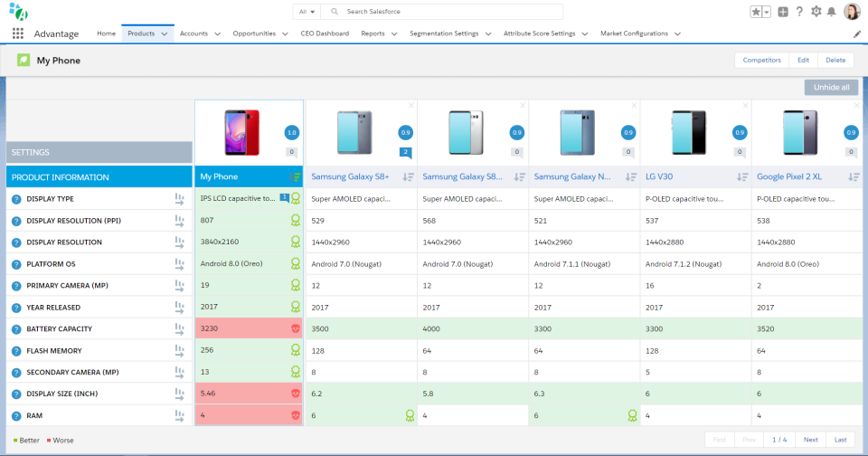The image size is (868, 456).
Task: Open the Home tab
Action: [x=106, y=33]
